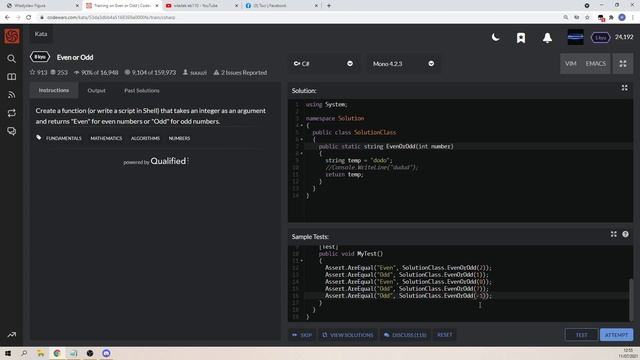
Task: Click the 253 collections count
Action: [59, 73]
